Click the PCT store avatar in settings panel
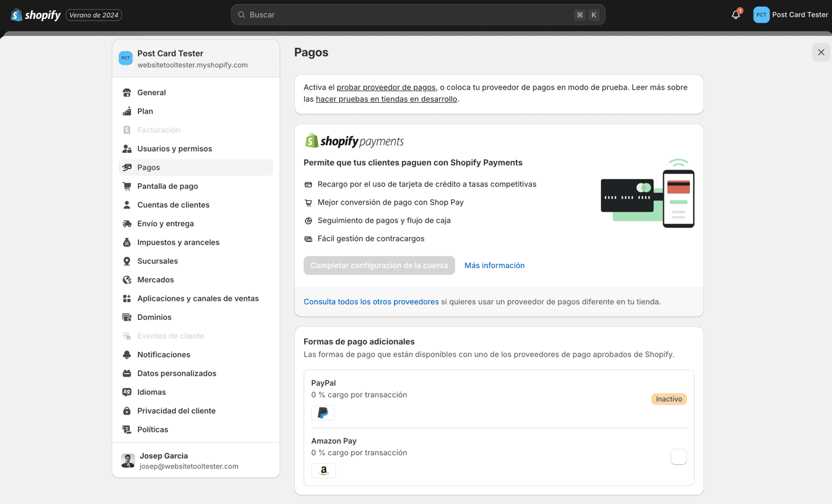 pyautogui.click(x=125, y=58)
